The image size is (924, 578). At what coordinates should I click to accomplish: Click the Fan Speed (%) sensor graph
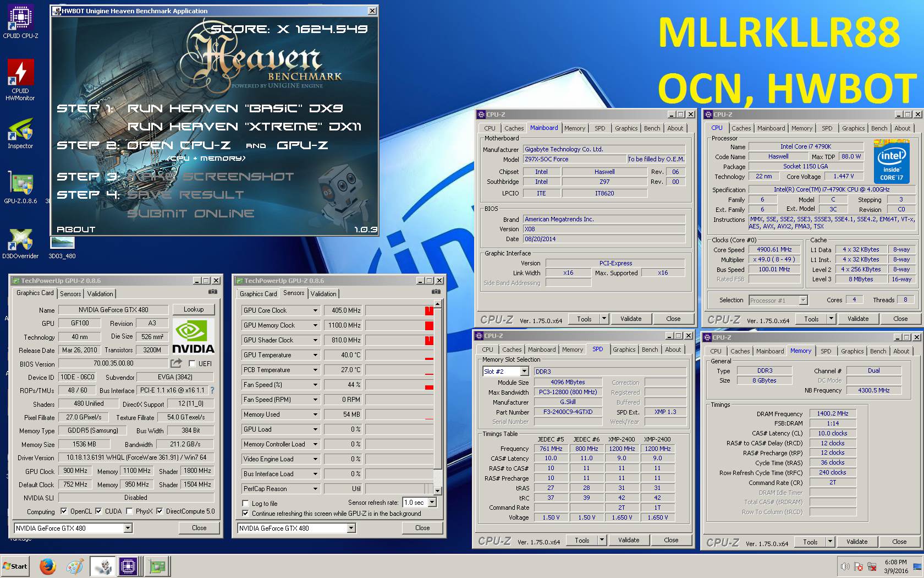399,385
